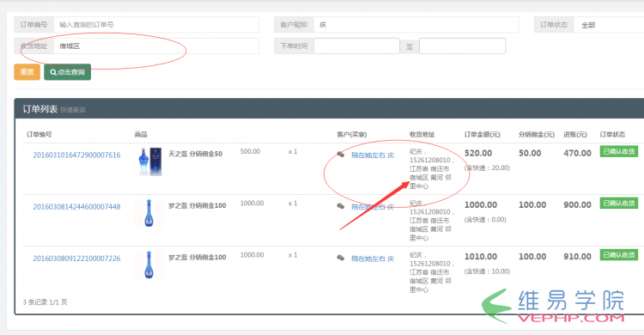Open order link 2016030809122100007226

click(76, 259)
